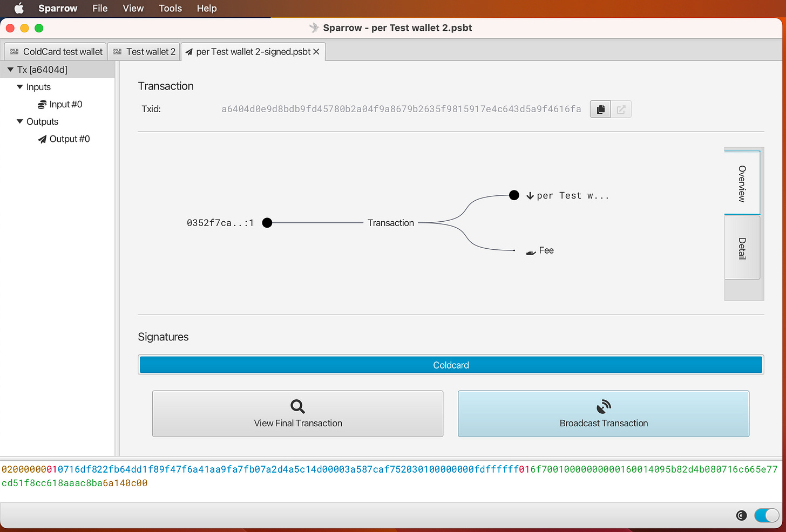Click the ColdCard test wallet tab icon

tap(14, 52)
